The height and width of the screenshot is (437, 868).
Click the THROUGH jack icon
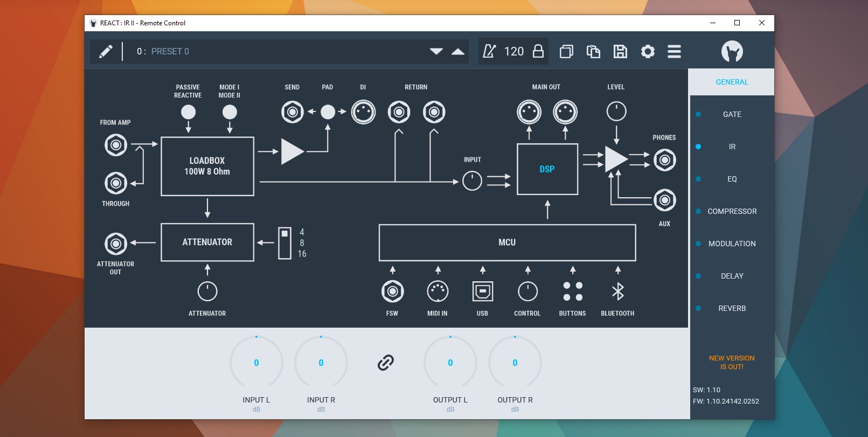click(x=116, y=183)
